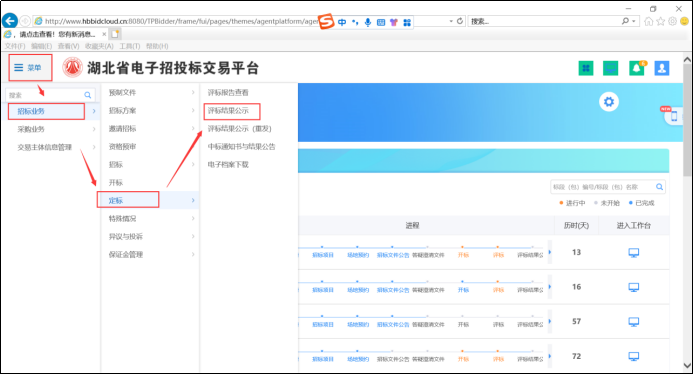The image size is (694, 375).
Task: Select 中标通知书与结果公告 menu item
Action: point(242,147)
